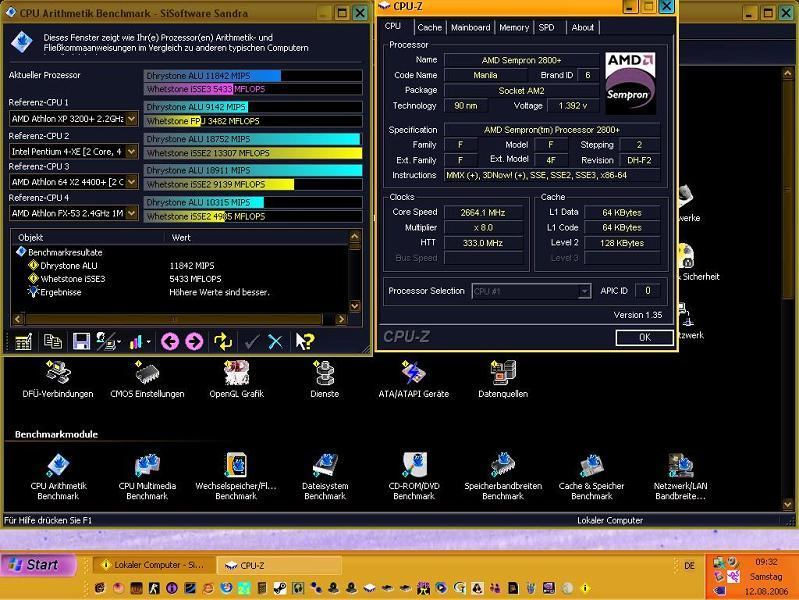Switch to the Cache tab in CPU-Z
The image size is (799, 600).
(x=430, y=28)
